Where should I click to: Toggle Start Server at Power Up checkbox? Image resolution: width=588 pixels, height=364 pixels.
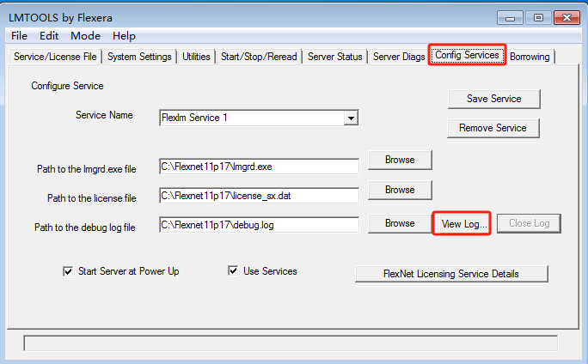[x=69, y=271]
